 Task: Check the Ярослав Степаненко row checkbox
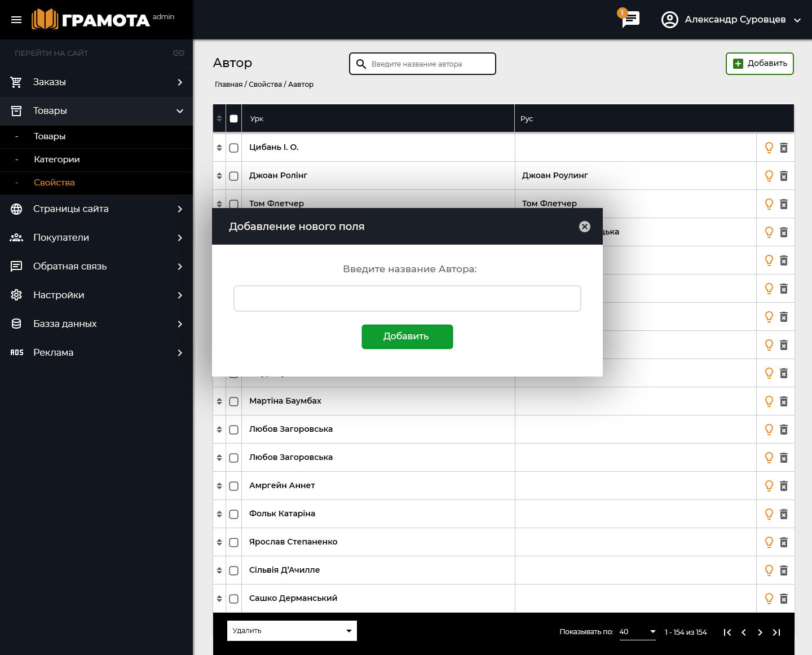coord(233,542)
